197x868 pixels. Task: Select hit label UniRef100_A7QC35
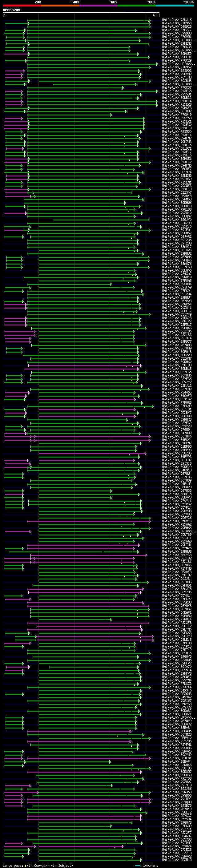click(x=177, y=47)
